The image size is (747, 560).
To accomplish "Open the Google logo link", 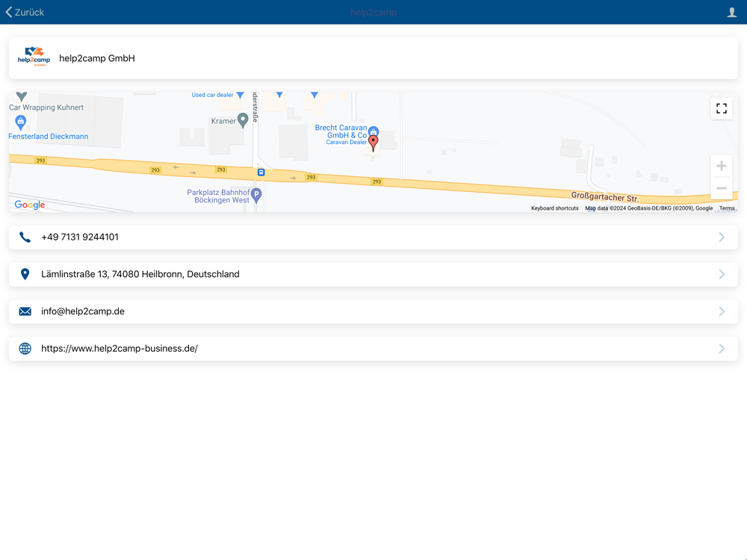I will [30, 205].
